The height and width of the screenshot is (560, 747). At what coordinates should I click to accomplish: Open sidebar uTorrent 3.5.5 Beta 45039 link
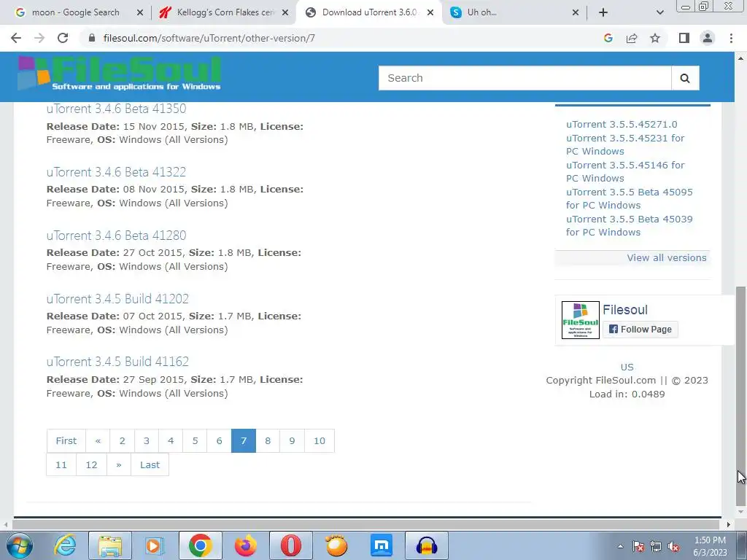tap(630, 226)
